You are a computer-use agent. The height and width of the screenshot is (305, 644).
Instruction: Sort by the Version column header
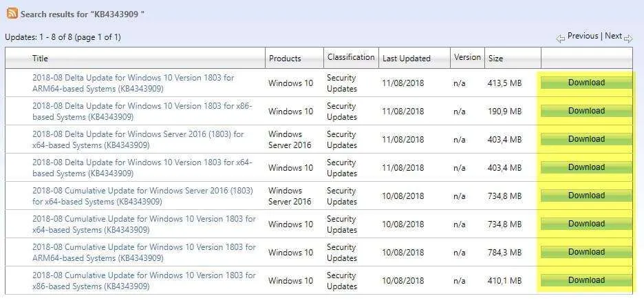467,57
